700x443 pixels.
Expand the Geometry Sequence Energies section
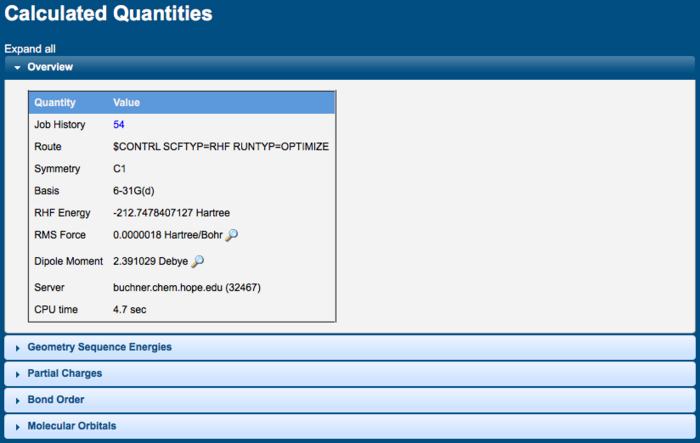(x=99, y=347)
